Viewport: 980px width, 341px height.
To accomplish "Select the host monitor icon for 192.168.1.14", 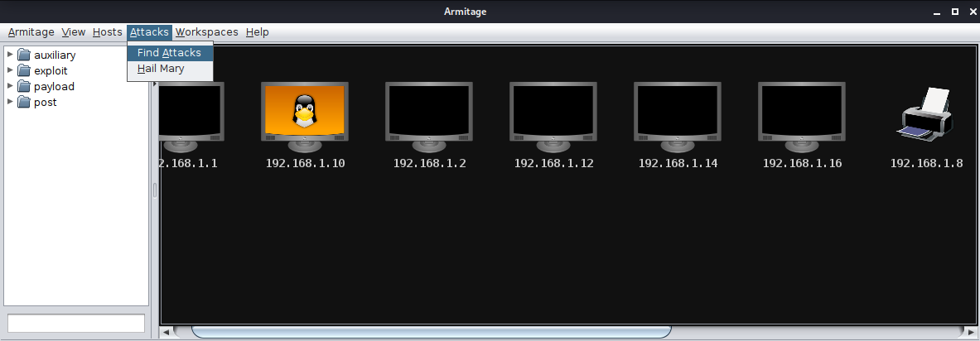I will [x=678, y=117].
